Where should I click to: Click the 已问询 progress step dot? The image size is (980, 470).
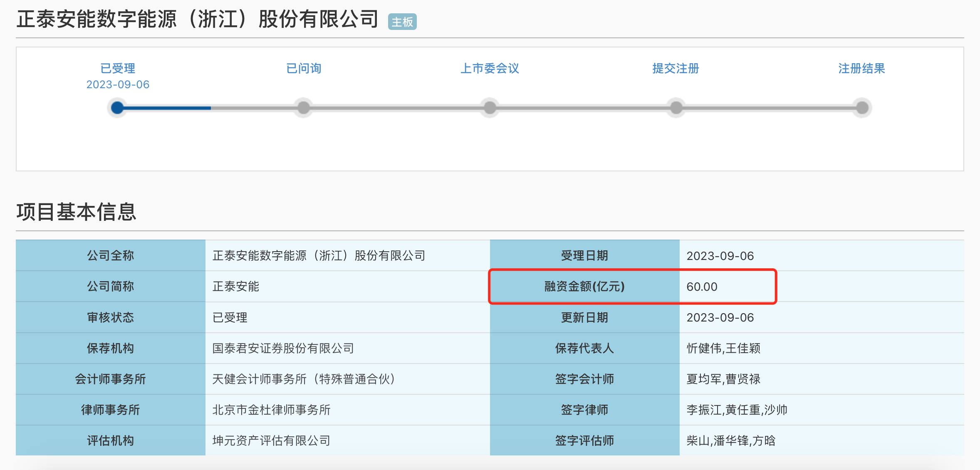click(x=304, y=108)
